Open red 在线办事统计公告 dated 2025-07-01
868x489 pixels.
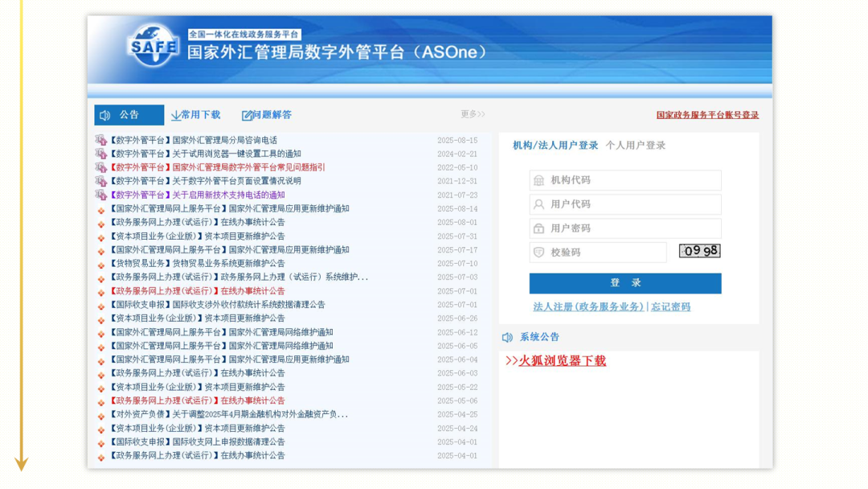[x=198, y=290]
